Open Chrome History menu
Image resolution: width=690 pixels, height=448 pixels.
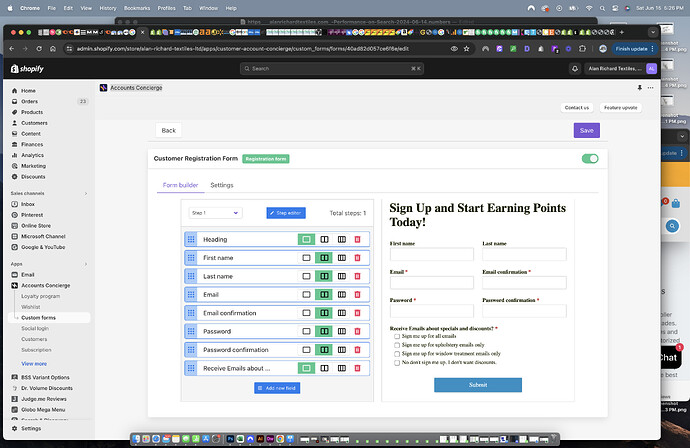click(x=108, y=8)
